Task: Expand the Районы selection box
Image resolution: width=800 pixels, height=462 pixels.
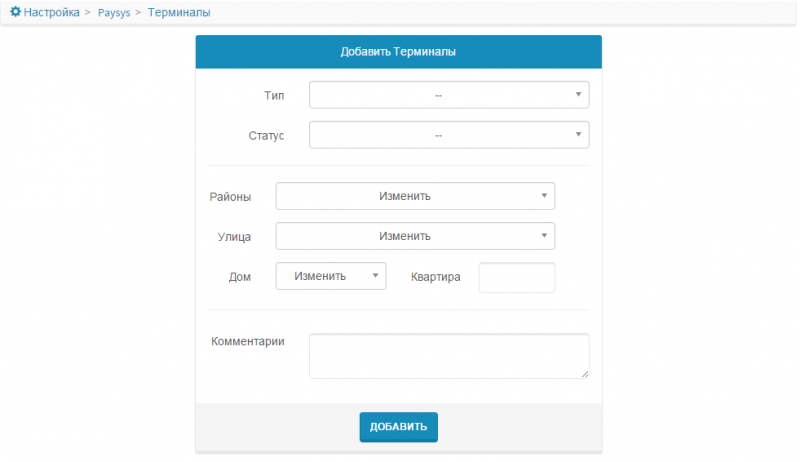Action: pyautogui.click(x=415, y=196)
